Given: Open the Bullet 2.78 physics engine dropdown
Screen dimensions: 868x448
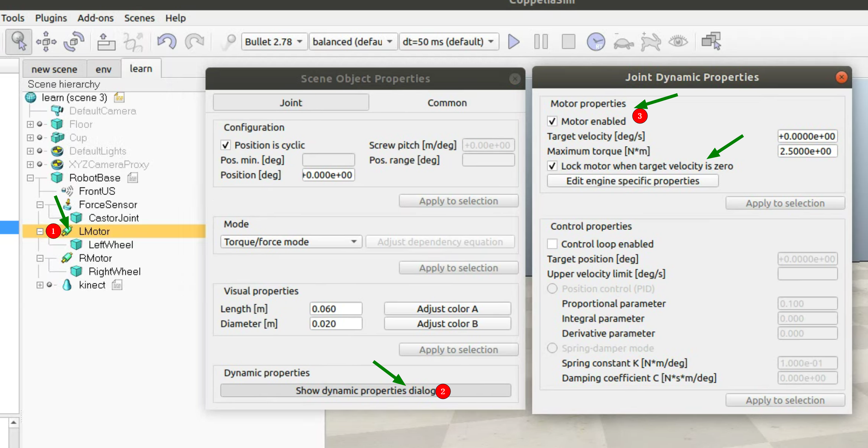Looking at the screenshot, I should (x=274, y=42).
